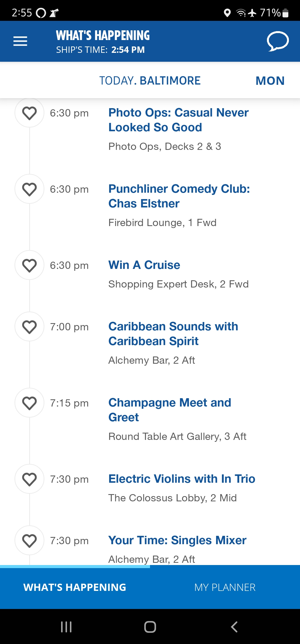Switch to the My Planner tab
Viewport: 300px width, 644px height.
225,587
